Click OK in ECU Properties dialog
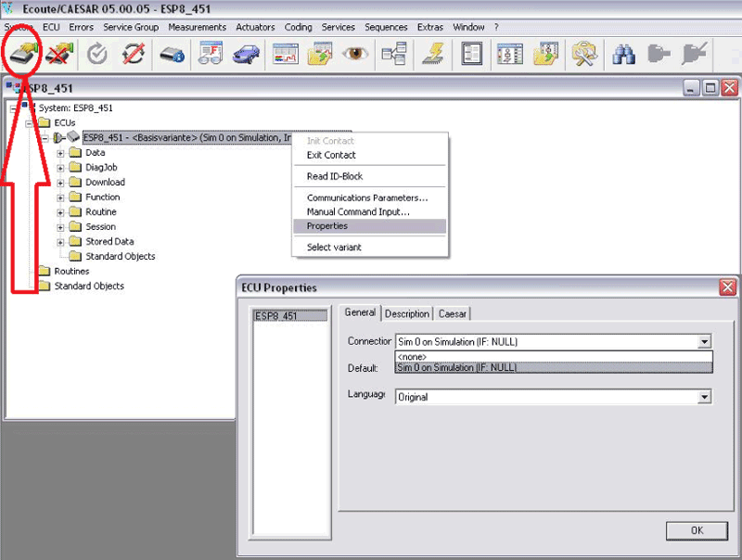The width and height of the screenshot is (742, 560). (697, 530)
